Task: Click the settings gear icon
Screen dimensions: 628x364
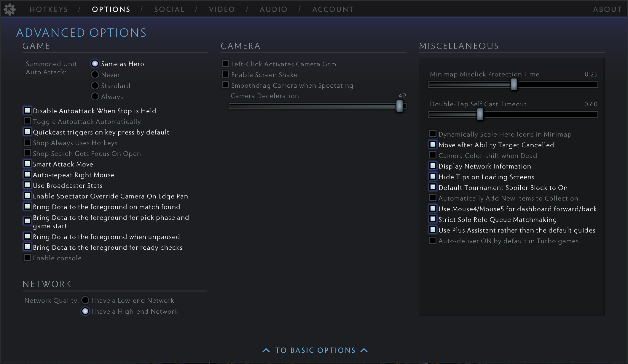Action: pos(10,9)
